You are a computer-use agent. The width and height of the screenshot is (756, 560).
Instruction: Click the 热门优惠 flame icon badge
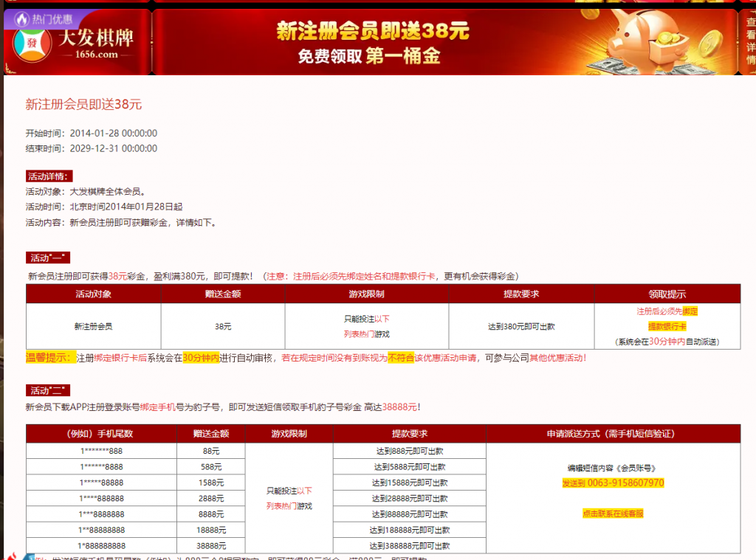(x=44, y=19)
